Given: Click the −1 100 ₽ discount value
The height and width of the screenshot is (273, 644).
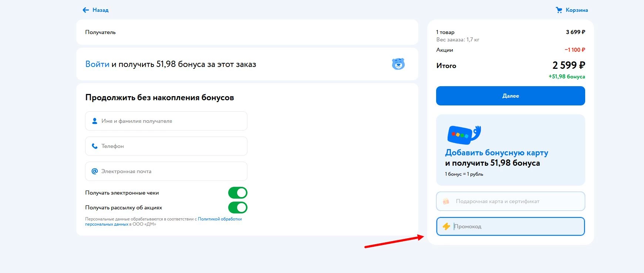Looking at the screenshot, I should (575, 50).
